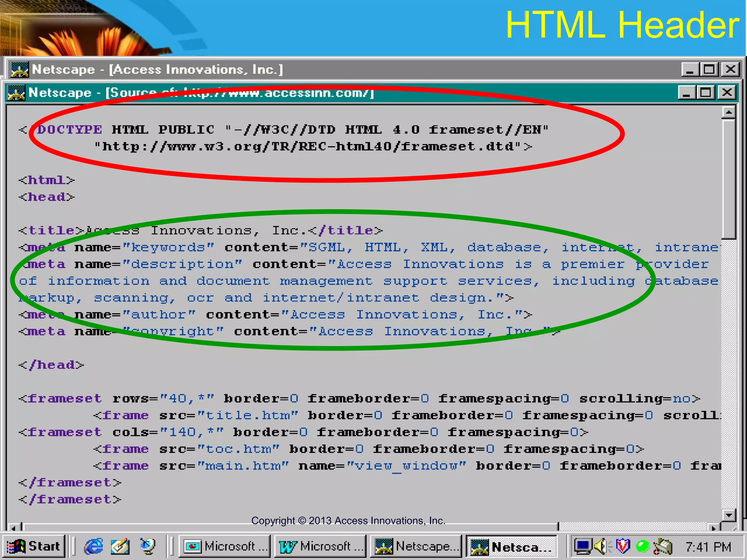Viewport: 747px width, 560px height.
Task: Minimize the Source of window
Action: pos(687,93)
